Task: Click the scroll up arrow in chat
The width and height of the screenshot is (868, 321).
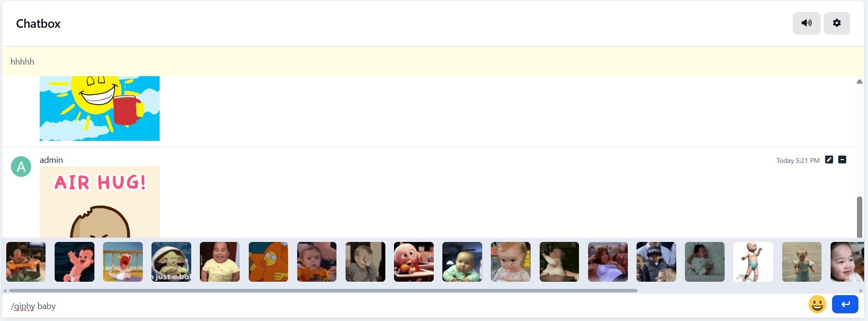Action: [x=859, y=81]
